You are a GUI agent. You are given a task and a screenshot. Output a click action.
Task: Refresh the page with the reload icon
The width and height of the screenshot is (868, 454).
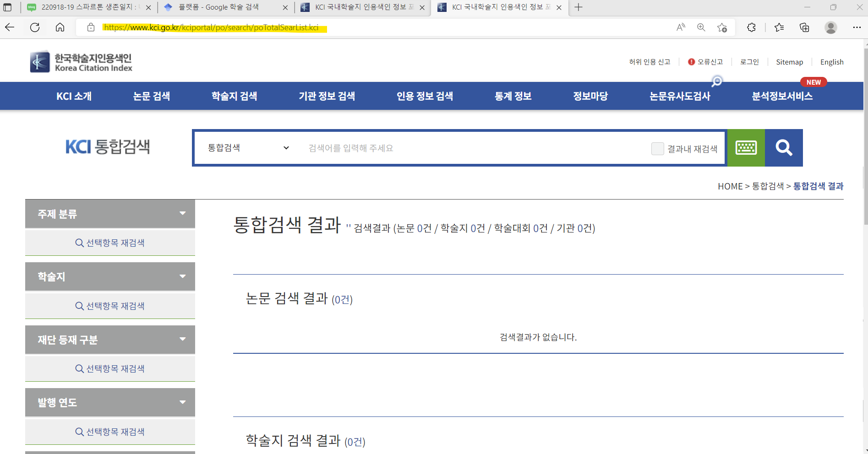[35, 27]
